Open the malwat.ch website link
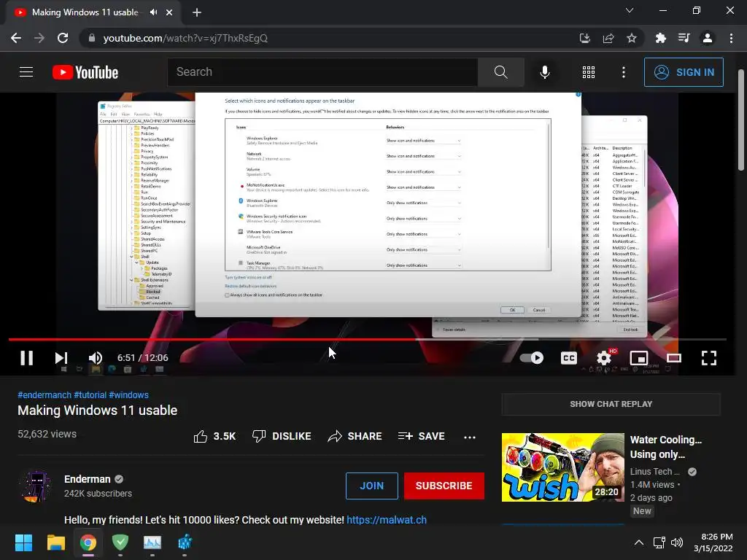 [387, 519]
